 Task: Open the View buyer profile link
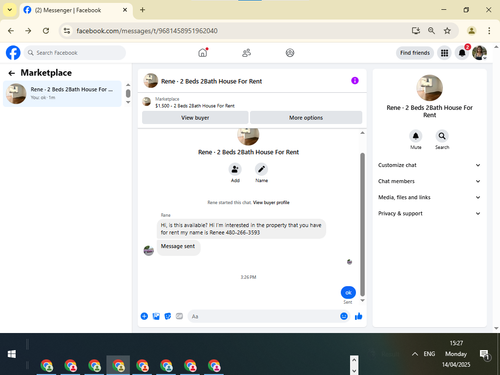point(271,202)
